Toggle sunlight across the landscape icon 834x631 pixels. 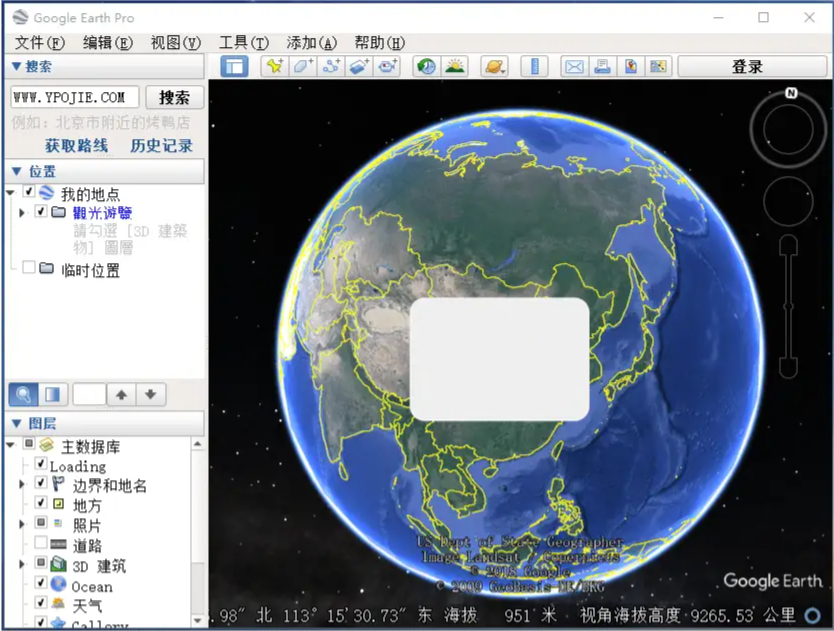pyautogui.click(x=455, y=67)
